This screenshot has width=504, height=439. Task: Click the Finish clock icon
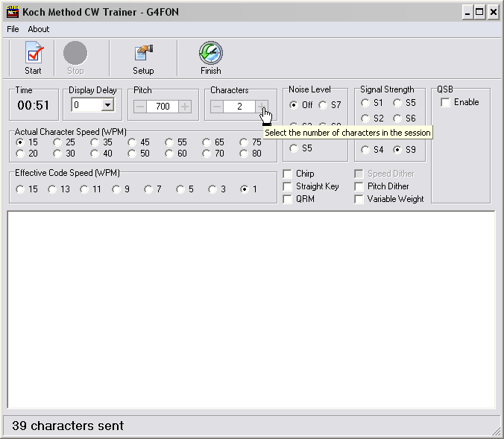(x=211, y=53)
